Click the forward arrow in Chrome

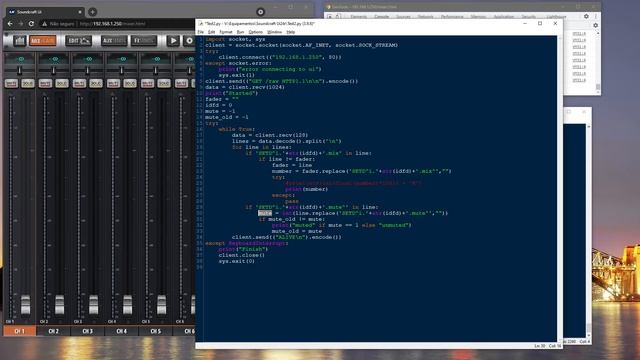[x=21, y=24]
